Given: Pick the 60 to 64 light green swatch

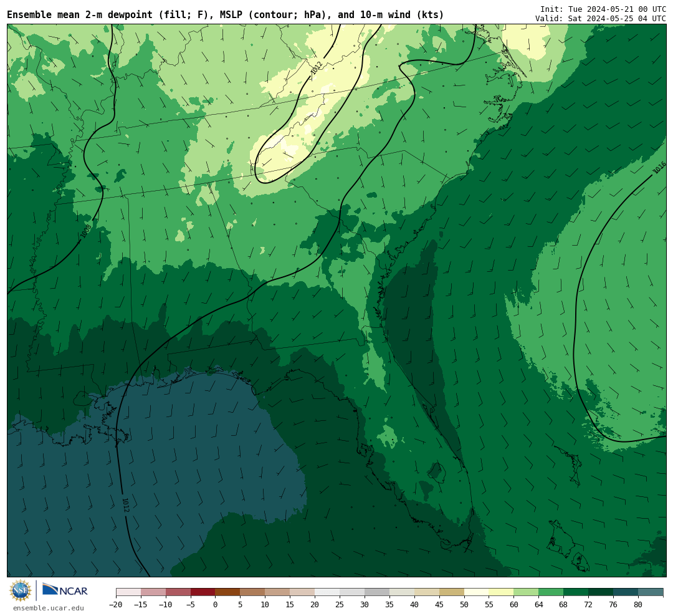Looking at the screenshot, I should coord(527,592).
